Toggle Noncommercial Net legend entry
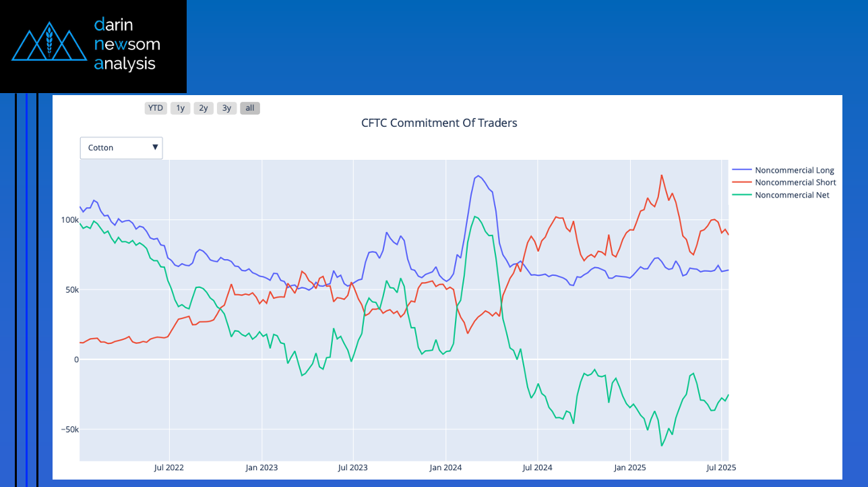The image size is (868, 487). pos(792,195)
